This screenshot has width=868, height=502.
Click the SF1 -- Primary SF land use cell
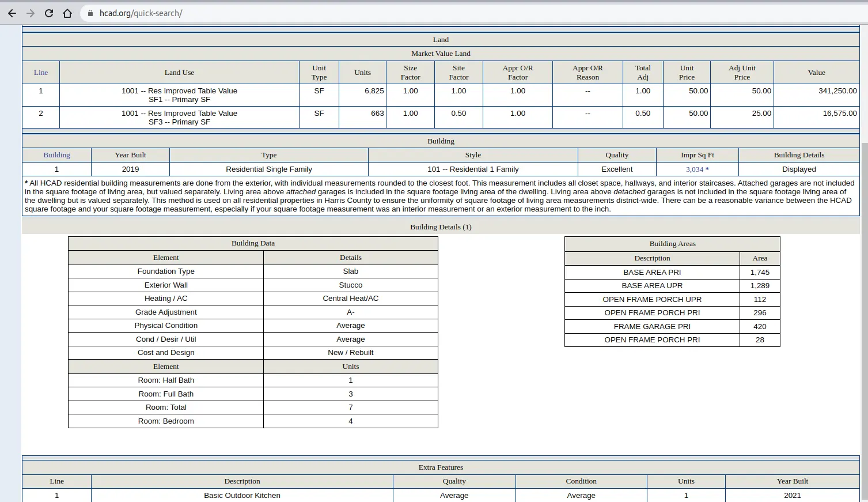(x=179, y=95)
